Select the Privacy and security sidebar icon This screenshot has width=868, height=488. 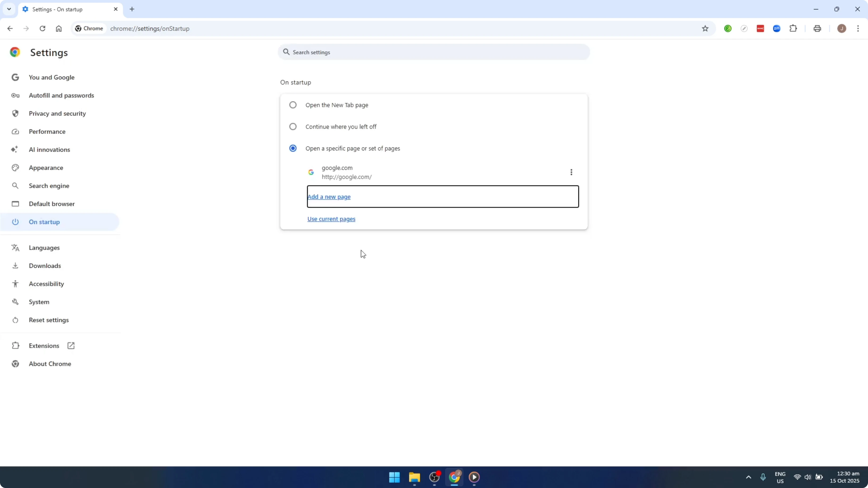pyautogui.click(x=15, y=113)
